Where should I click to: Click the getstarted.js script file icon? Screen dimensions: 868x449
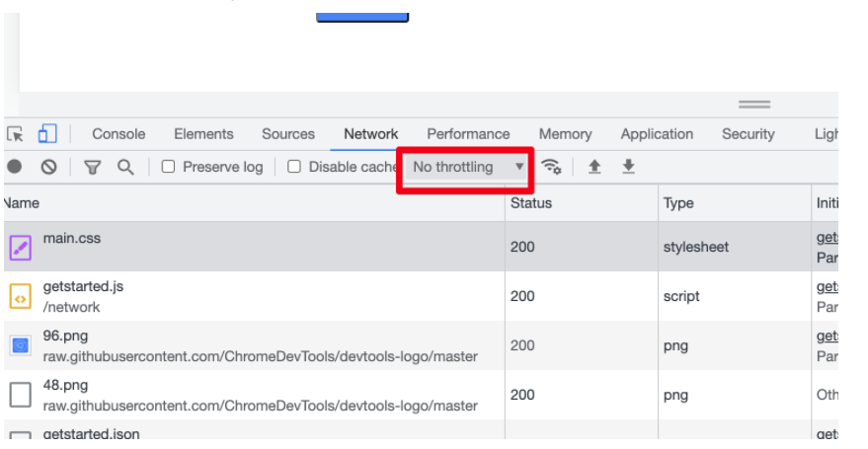pyautogui.click(x=21, y=296)
